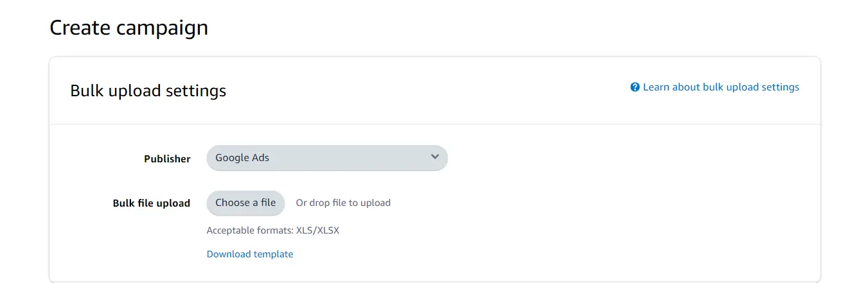Click the 'Google Ads' selected value text
868x283 pixels.
click(242, 158)
